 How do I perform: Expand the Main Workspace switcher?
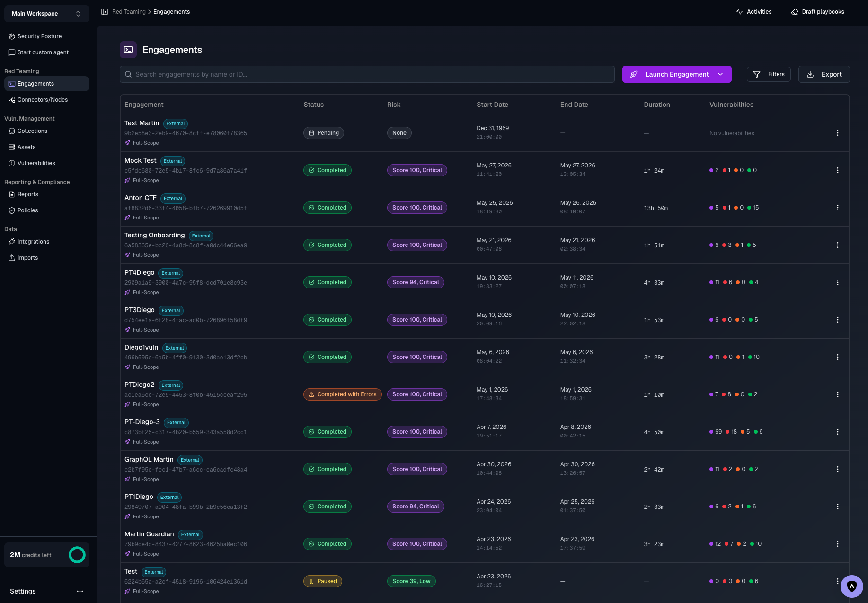coord(46,14)
